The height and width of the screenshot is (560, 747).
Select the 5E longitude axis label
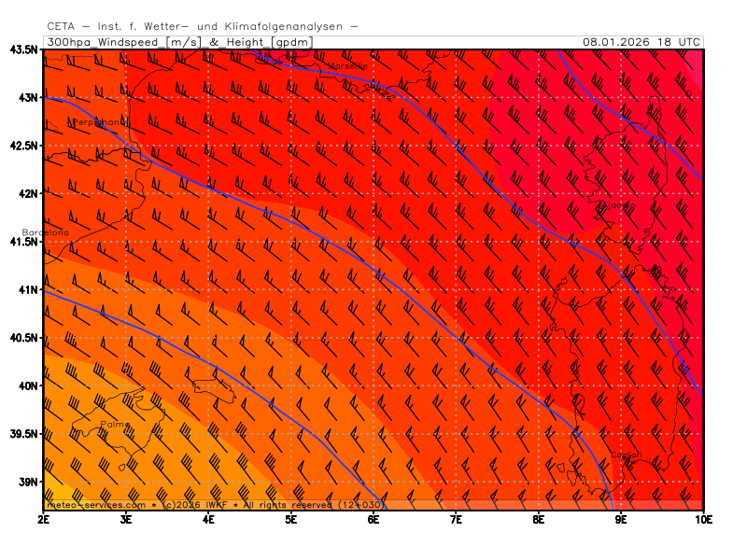(x=291, y=518)
